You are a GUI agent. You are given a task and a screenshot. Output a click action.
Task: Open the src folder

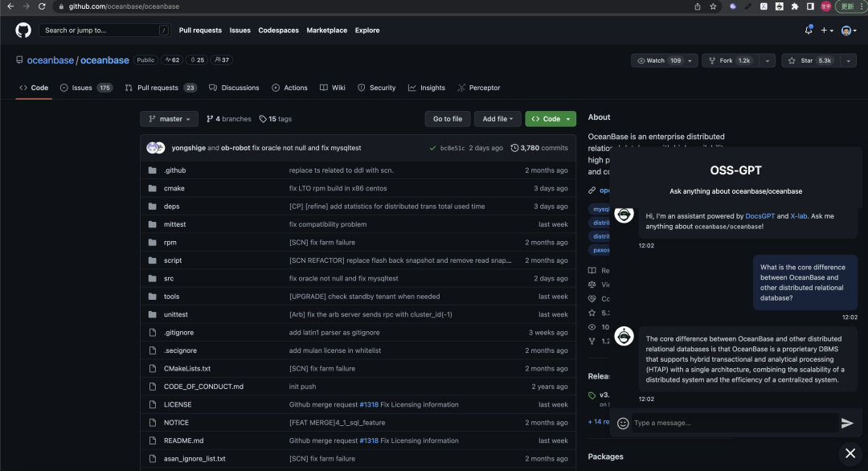[x=169, y=278]
